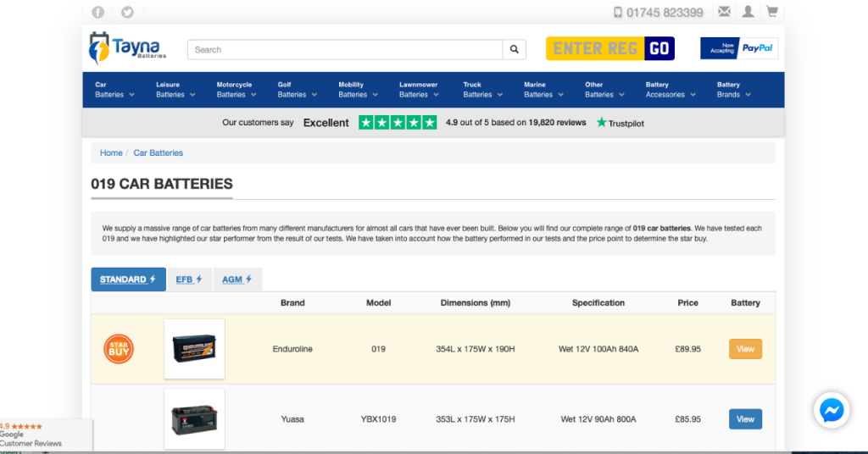Click the Wet 12V 90Ah 800A specification
The image size is (868, 454).
pos(598,419)
